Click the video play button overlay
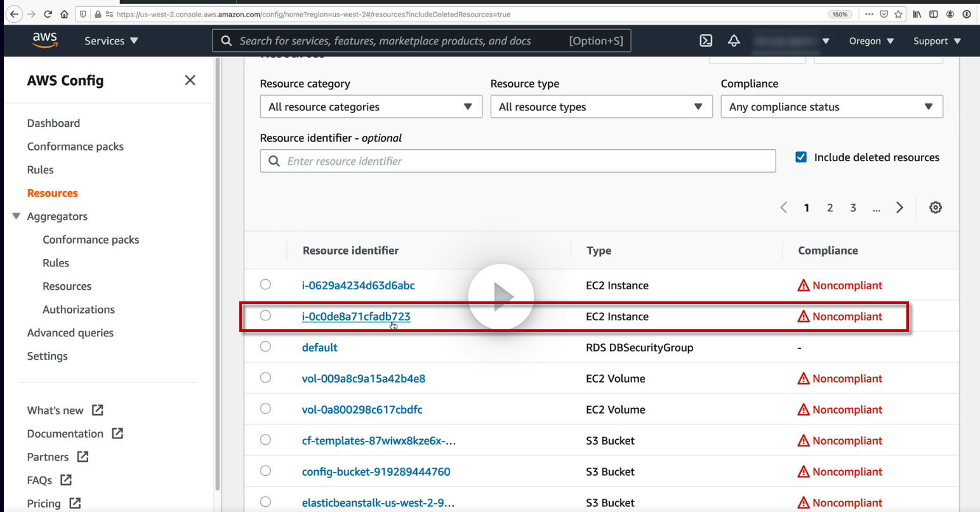This screenshot has height=512, width=980. click(x=501, y=296)
